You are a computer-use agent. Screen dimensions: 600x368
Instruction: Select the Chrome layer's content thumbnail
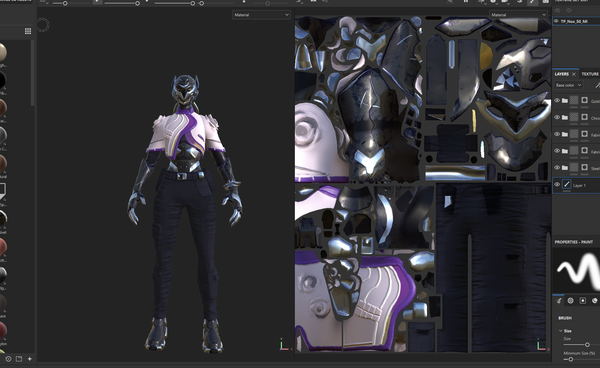[x=574, y=117]
